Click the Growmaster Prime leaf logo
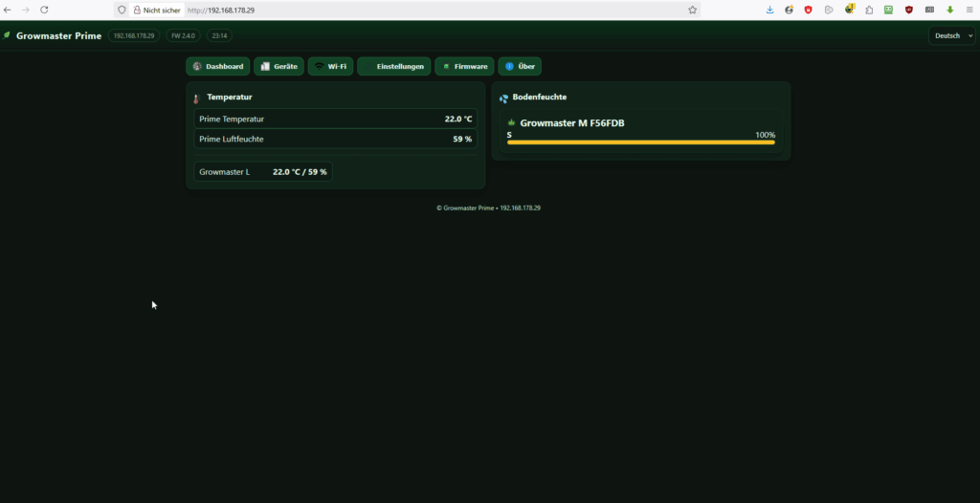The image size is (980, 503). (x=7, y=35)
